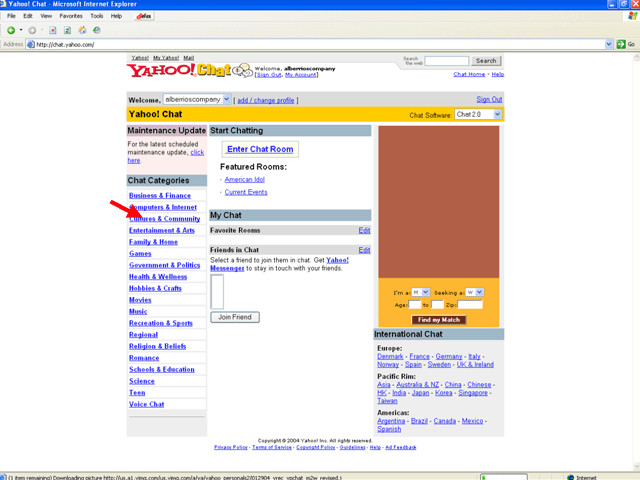Open Religion & Beliefs category

(158, 346)
